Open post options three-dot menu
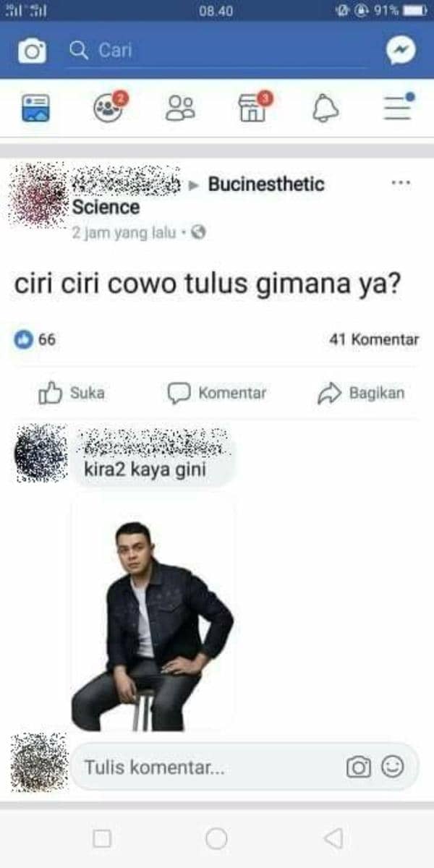 click(x=401, y=183)
